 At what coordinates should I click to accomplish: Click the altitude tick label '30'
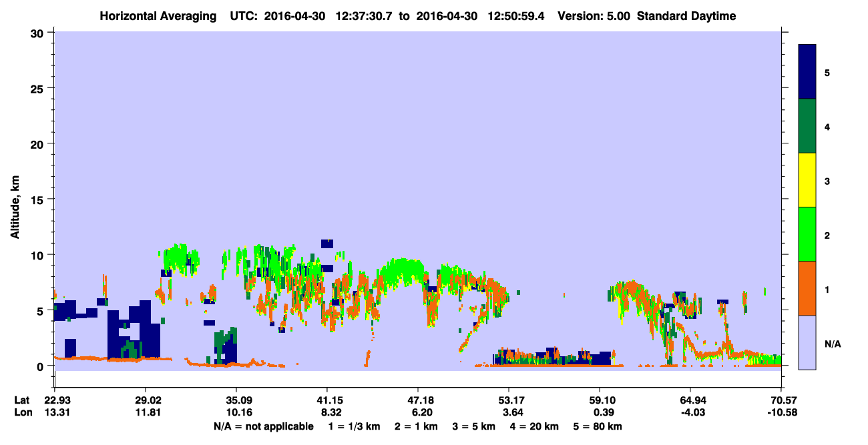point(39,33)
